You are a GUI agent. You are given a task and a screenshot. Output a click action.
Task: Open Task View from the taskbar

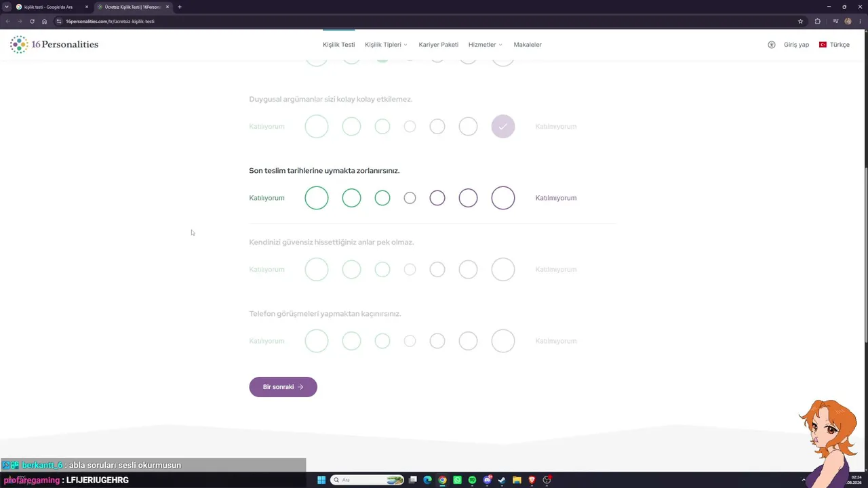click(x=412, y=480)
